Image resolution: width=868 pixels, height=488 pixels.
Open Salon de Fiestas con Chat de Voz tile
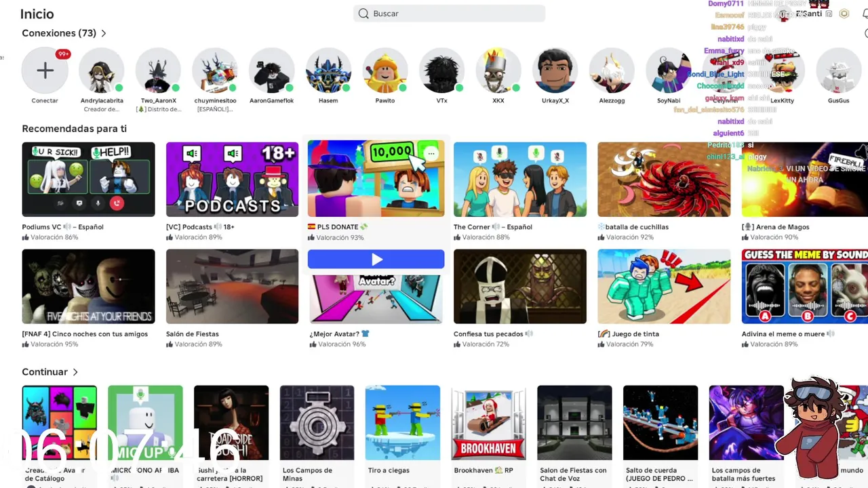(574, 423)
